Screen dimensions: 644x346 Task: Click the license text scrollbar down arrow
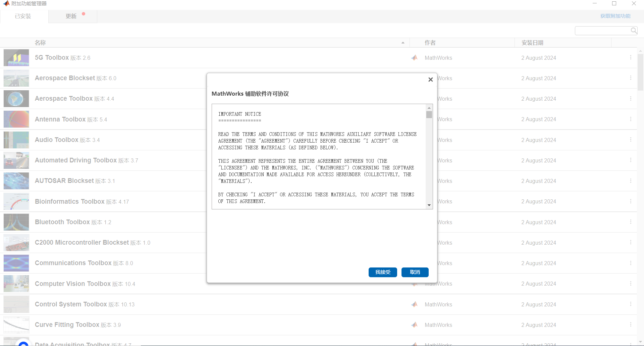pos(429,205)
